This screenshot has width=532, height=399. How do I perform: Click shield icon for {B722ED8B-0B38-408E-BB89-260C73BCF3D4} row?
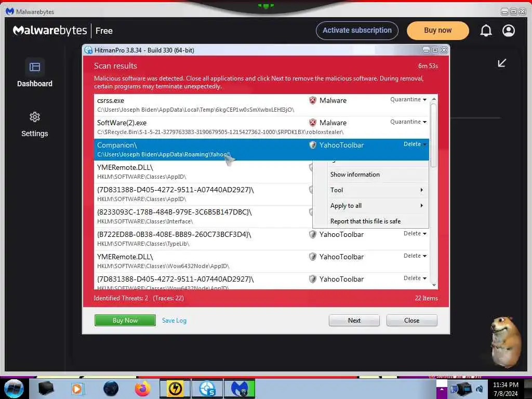coord(312,234)
